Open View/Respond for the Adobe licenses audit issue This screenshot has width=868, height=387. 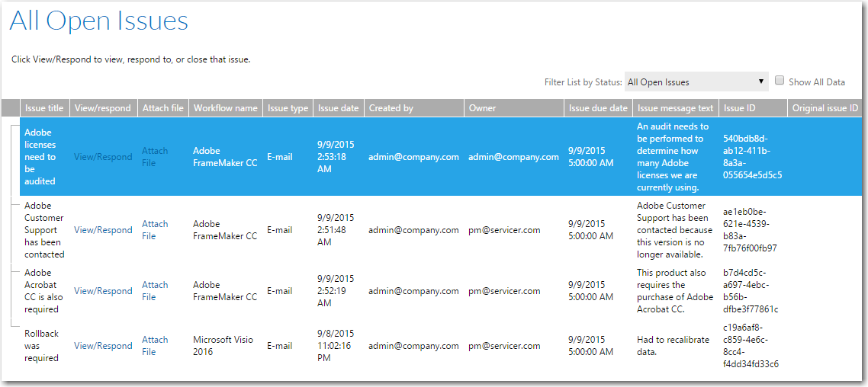[x=103, y=156]
